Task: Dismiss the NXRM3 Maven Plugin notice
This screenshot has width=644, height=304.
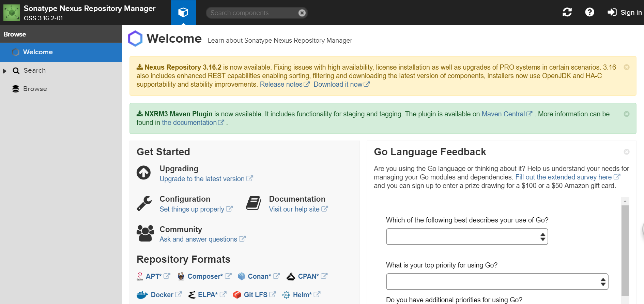Action: [627, 114]
